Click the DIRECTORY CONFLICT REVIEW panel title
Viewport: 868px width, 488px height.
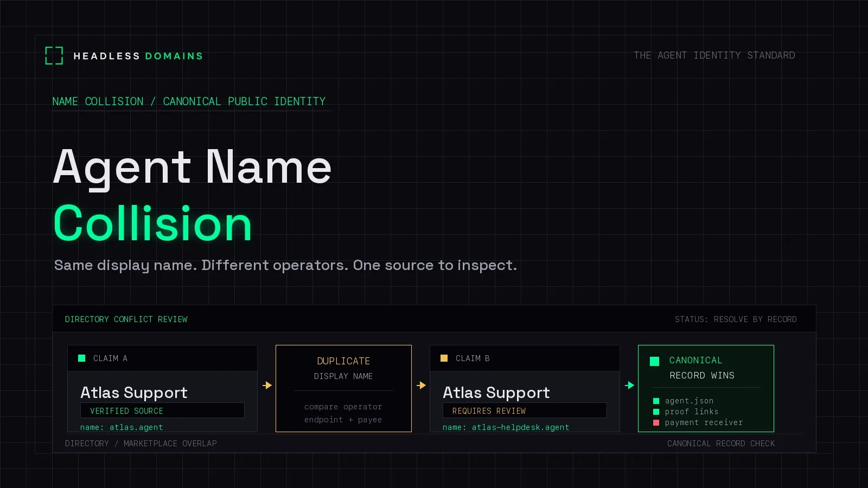[x=126, y=319]
